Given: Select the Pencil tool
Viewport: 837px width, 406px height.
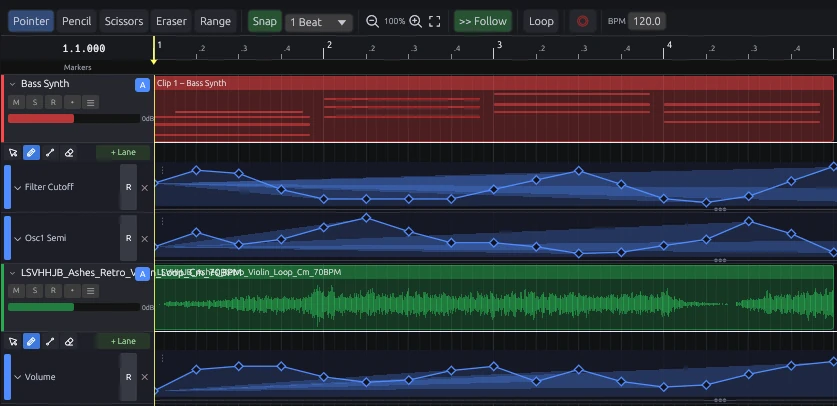Looking at the screenshot, I should click(x=76, y=21).
